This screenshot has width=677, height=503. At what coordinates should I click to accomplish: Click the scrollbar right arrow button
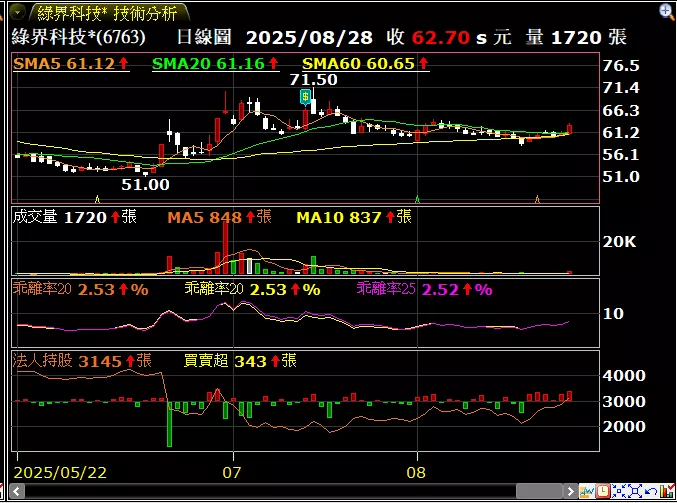coord(570,492)
